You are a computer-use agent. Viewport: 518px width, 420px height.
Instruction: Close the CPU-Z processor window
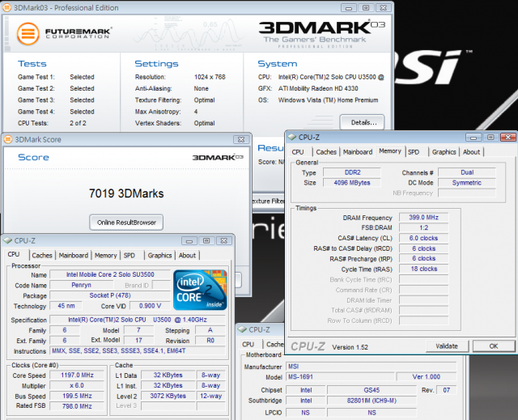tap(224, 240)
